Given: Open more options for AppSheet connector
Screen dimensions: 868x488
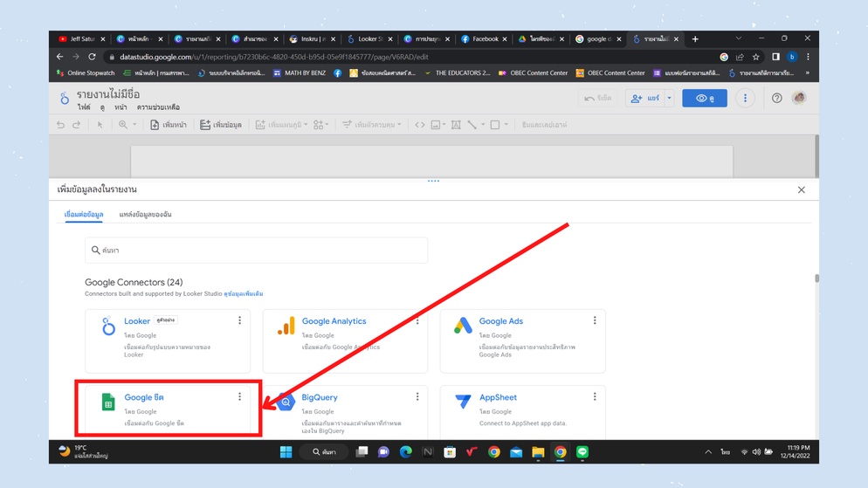Looking at the screenshot, I should [x=595, y=396].
